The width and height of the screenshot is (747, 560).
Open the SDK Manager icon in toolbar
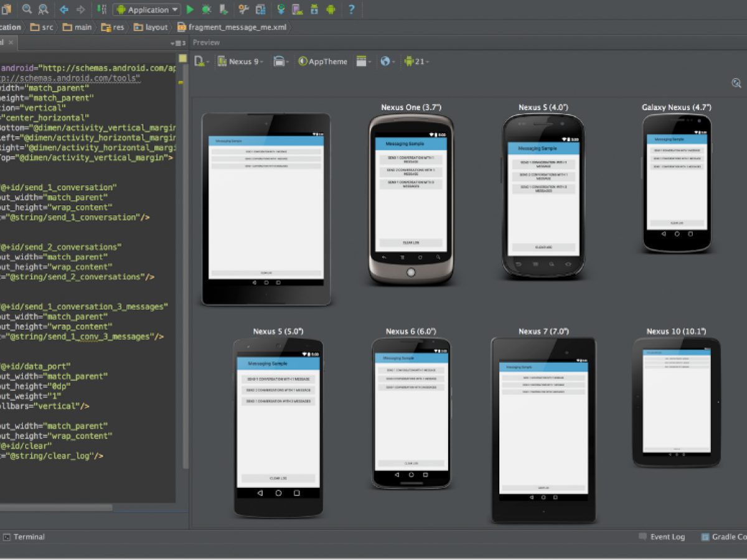(314, 9)
